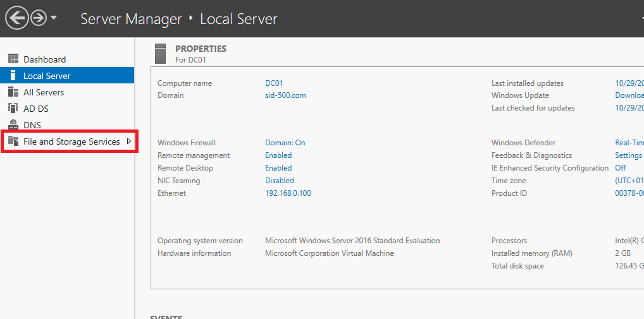Open the navigation history dropdown arrow
Viewport: 644px width, 319px height.
[x=54, y=18]
